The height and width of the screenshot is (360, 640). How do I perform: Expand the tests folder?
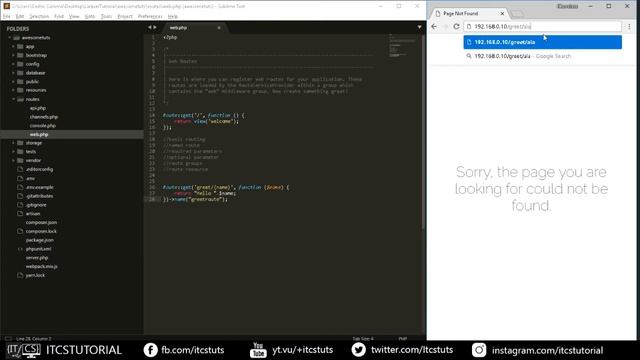13,151
